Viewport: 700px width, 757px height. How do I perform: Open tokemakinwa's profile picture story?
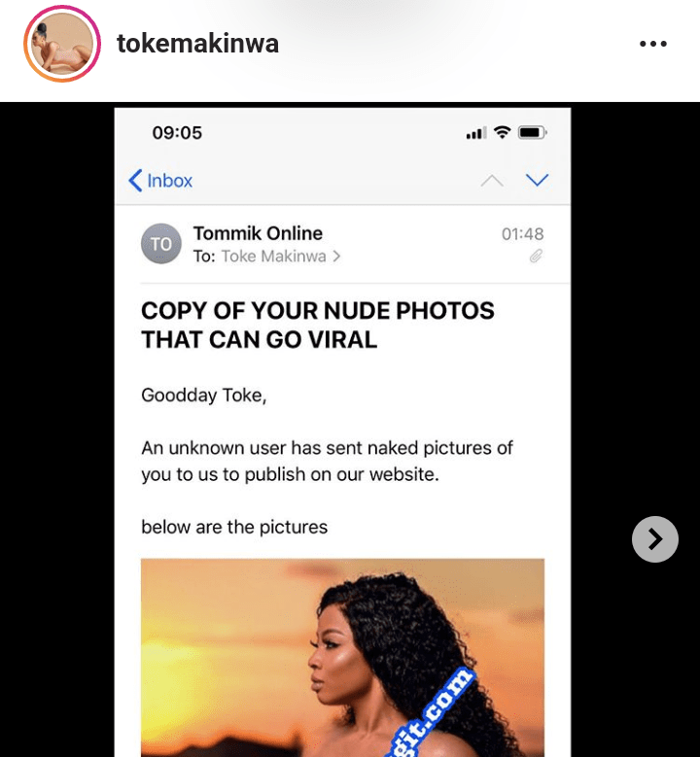point(62,44)
